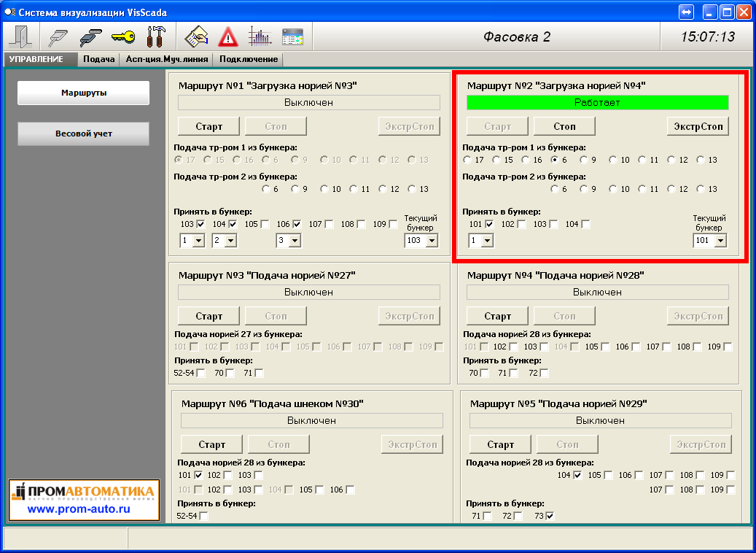This screenshot has width=756, height=553.
Task: Click the gray cable connector icon
Action: [x=58, y=36]
